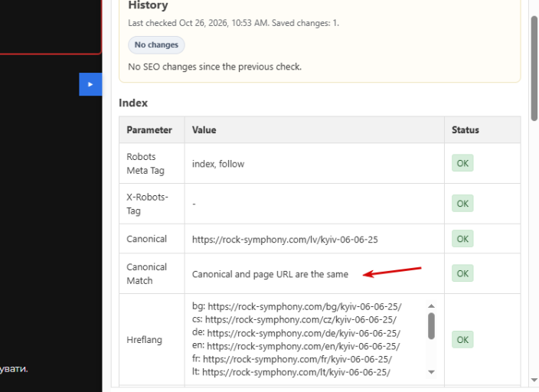The height and width of the screenshot is (392, 539).
Task: Click the X-Robots-Tag parameter cell
Action: click(x=152, y=204)
